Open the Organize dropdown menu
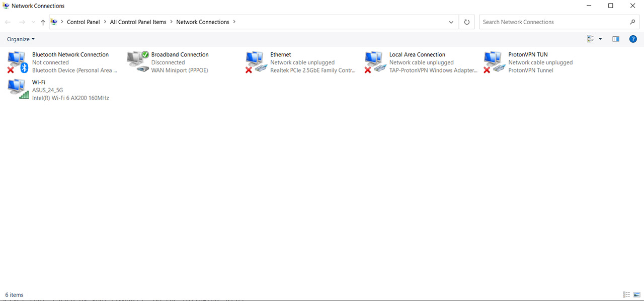Image resolution: width=644 pixels, height=301 pixels. point(21,39)
